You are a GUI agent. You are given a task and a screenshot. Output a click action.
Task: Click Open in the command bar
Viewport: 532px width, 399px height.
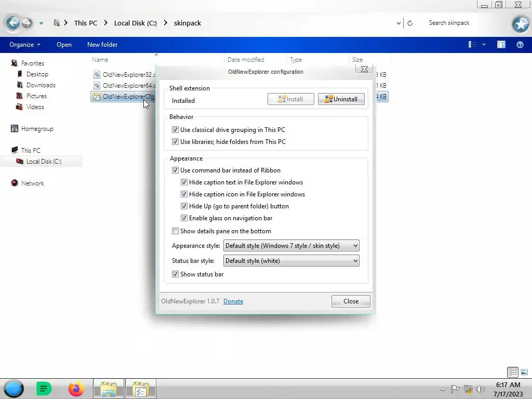point(64,45)
